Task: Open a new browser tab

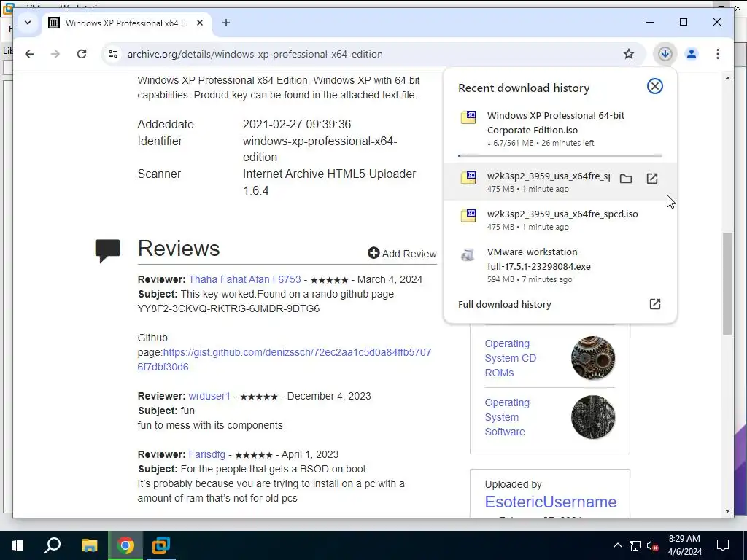Action: [226, 23]
